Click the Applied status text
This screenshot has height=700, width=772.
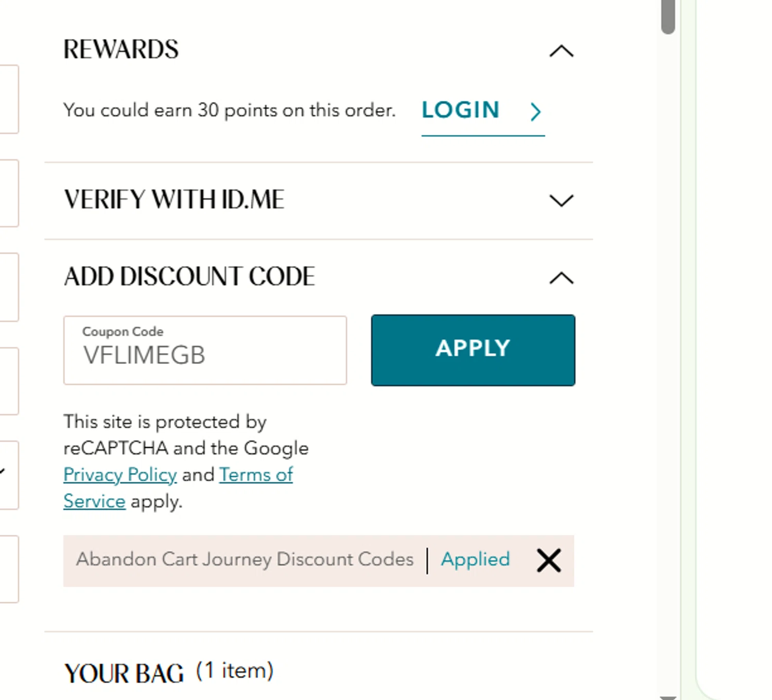475,559
